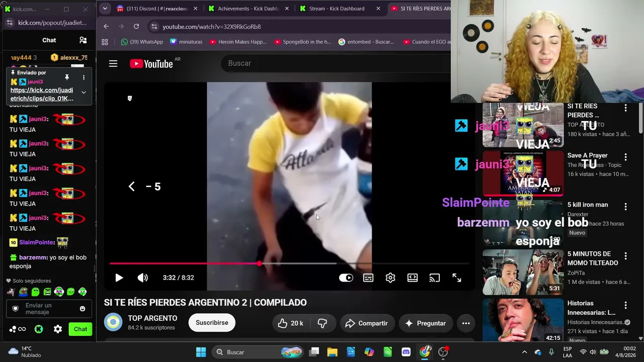
Task: Open the Kick chat user list icon
Action: click(x=83, y=40)
